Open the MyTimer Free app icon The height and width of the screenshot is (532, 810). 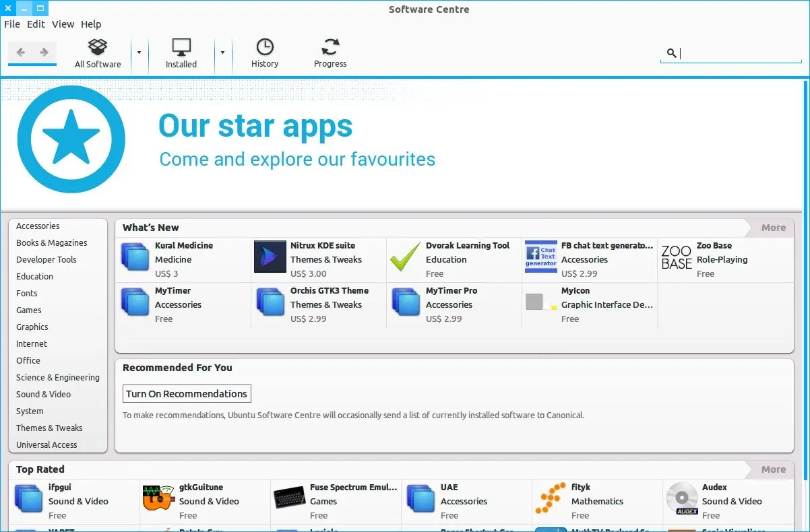(x=135, y=303)
